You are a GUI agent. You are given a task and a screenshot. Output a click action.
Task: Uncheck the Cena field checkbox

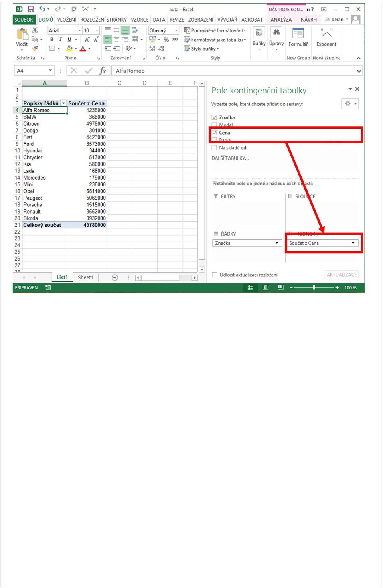[x=215, y=133]
